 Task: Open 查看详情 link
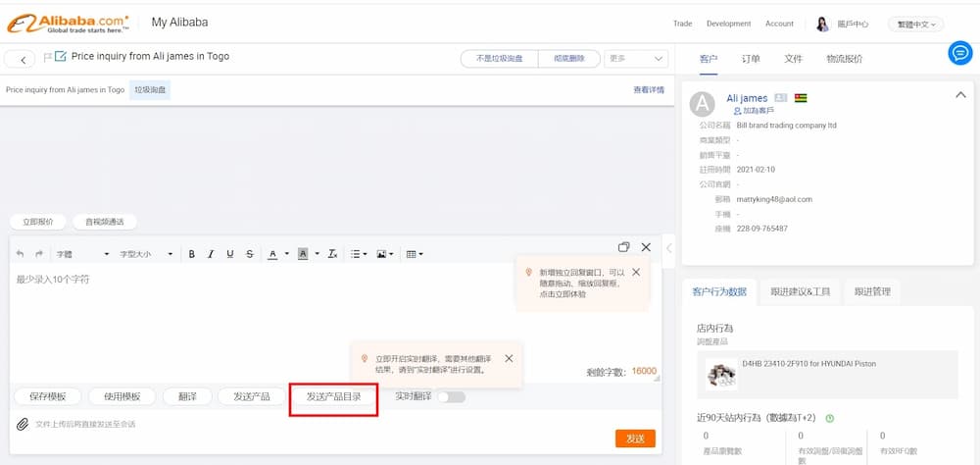click(x=649, y=90)
